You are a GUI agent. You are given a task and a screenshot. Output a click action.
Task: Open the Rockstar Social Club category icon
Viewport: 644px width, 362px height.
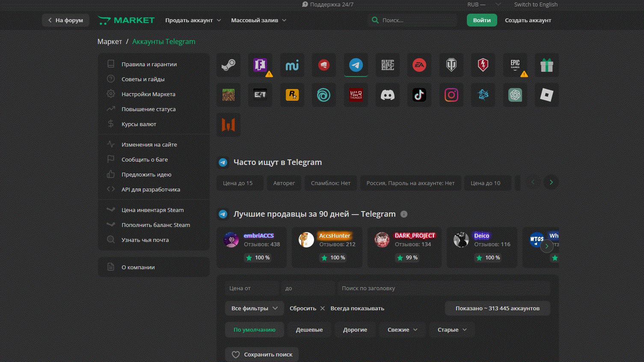[292, 95]
